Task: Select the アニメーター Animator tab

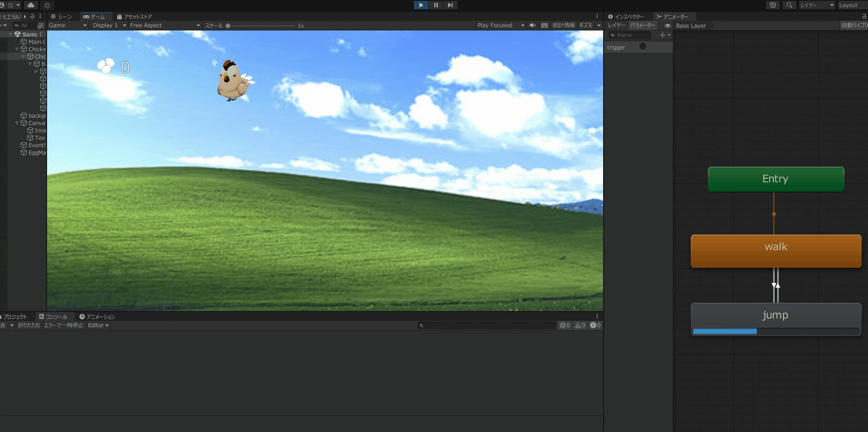Action: pyautogui.click(x=672, y=17)
